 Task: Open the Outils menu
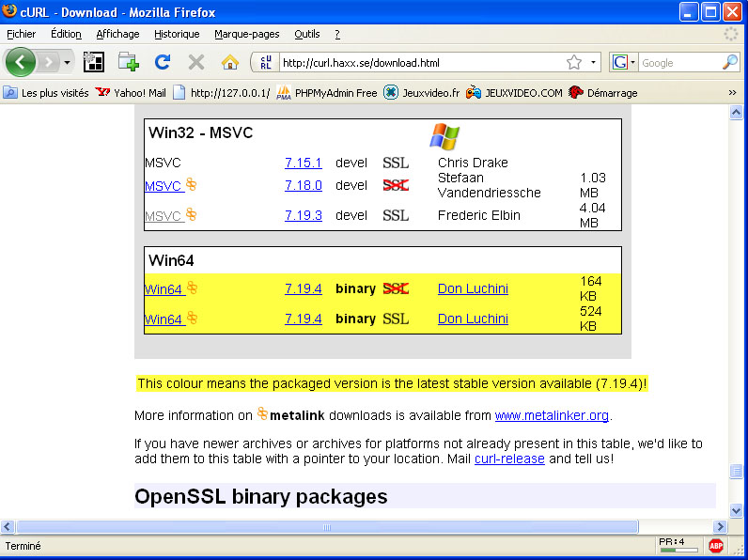click(x=306, y=34)
